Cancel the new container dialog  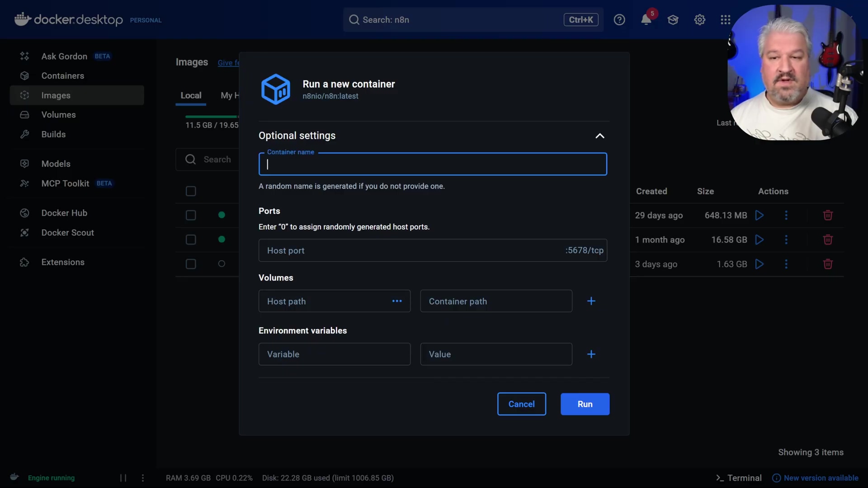coord(521,404)
